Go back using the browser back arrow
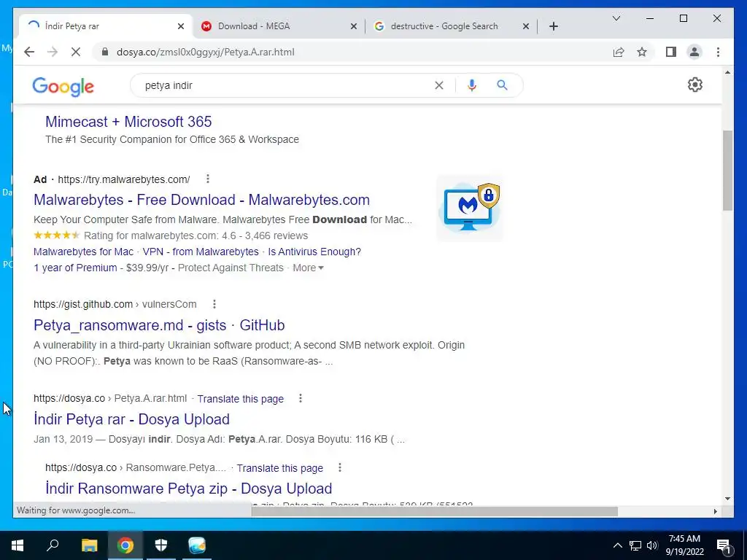Image resolution: width=747 pixels, height=560 pixels. pyautogui.click(x=29, y=52)
